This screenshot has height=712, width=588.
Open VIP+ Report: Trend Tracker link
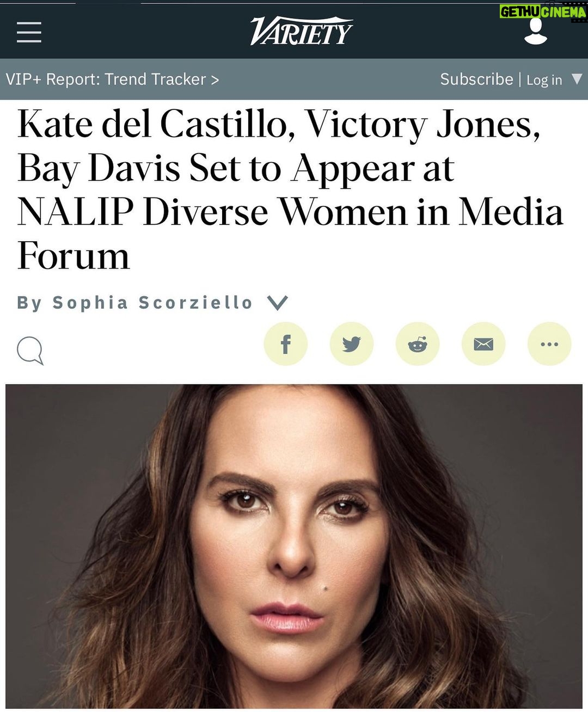tap(112, 79)
